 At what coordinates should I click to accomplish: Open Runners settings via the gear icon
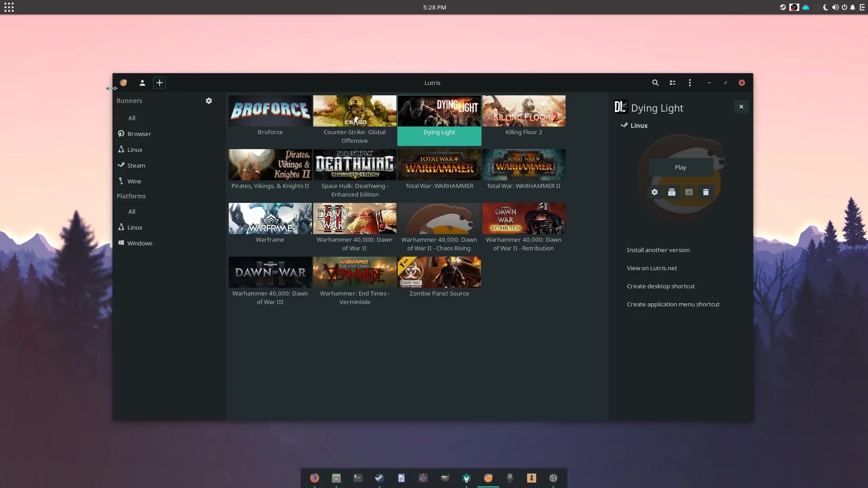click(x=208, y=101)
